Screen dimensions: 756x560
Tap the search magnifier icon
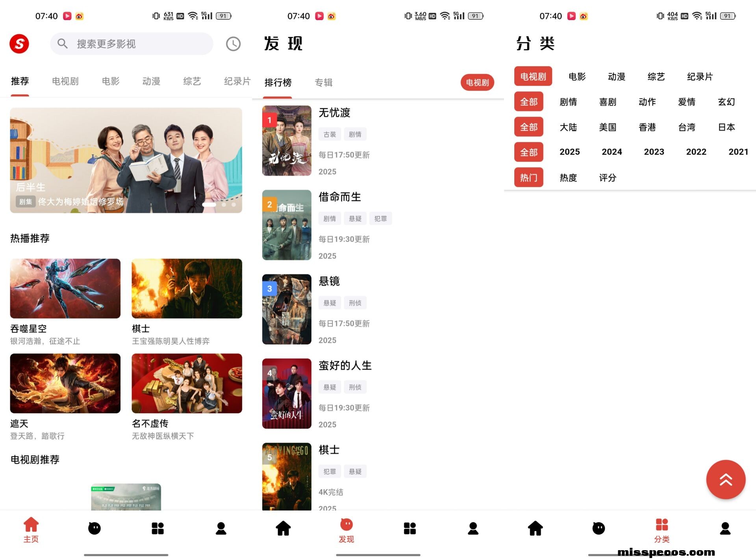63,43
